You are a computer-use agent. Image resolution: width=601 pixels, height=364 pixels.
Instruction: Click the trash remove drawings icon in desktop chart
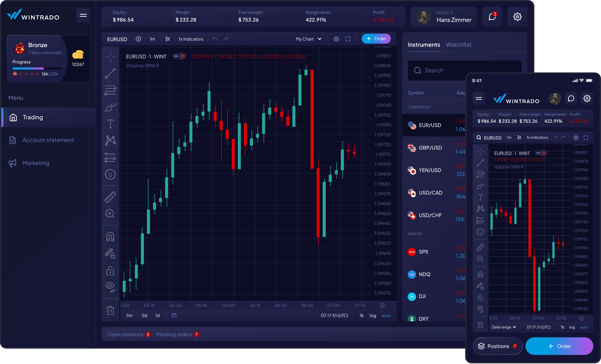click(110, 310)
